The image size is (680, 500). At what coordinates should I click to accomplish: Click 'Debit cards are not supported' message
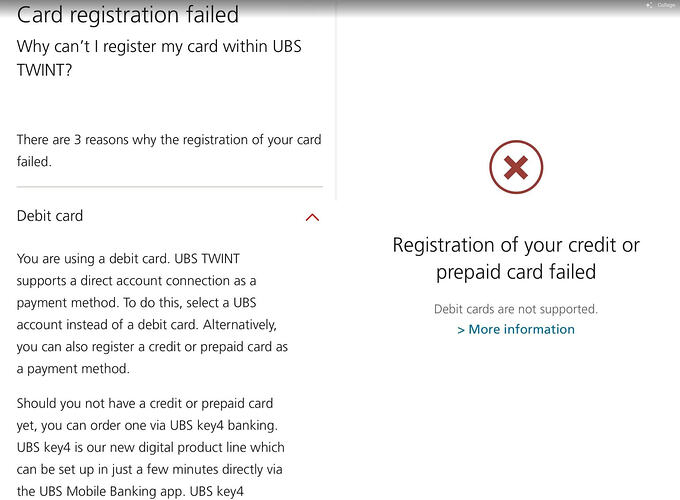[x=516, y=309]
